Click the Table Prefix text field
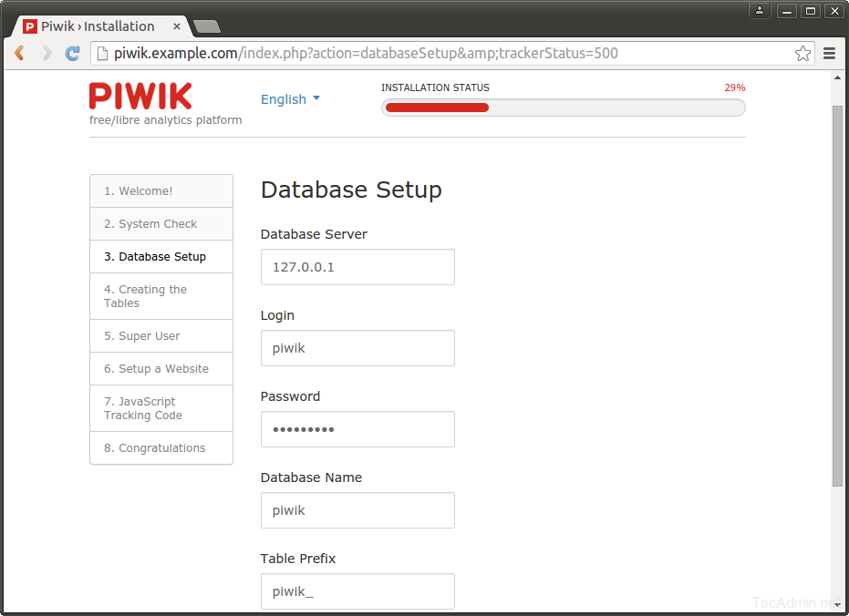 click(x=357, y=591)
